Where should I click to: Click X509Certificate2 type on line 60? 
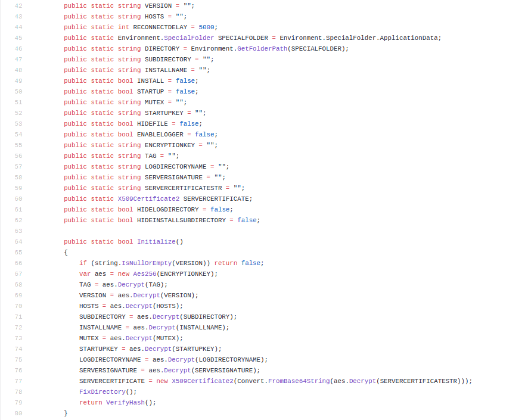coord(148,198)
